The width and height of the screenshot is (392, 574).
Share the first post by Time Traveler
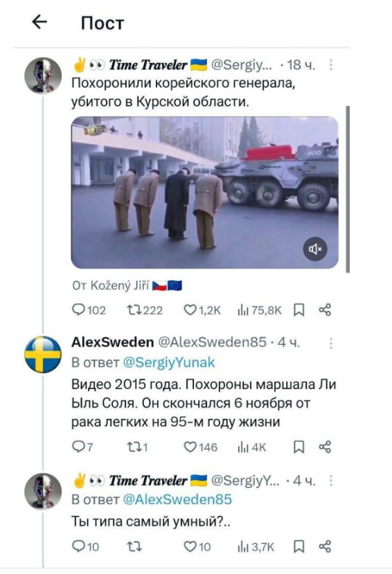pos(325,310)
